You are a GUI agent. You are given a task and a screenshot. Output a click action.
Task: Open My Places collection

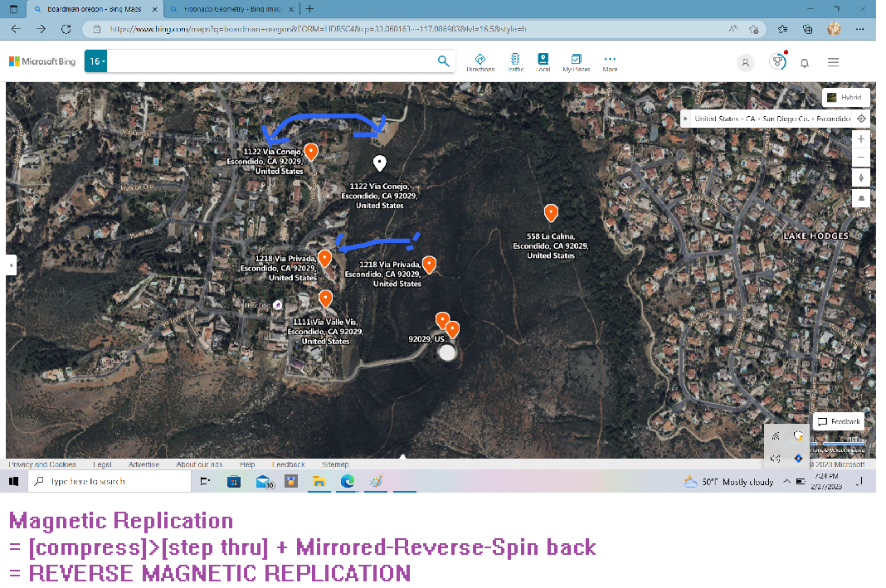(x=576, y=62)
